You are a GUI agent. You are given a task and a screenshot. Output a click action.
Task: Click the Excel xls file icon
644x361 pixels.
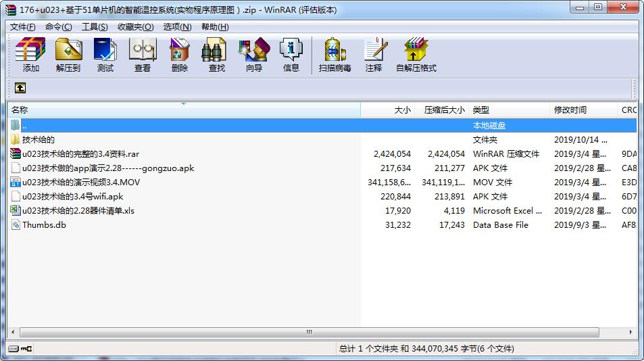pos(15,210)
